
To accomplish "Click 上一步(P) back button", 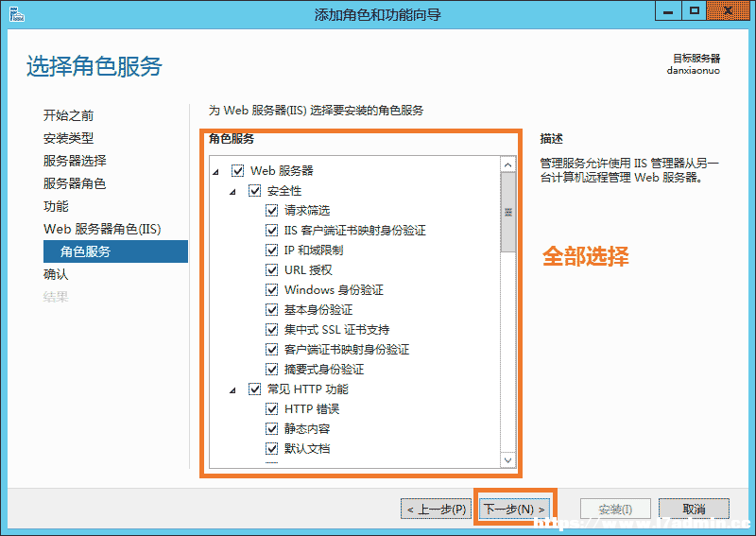I will click(x=437, y=509).
